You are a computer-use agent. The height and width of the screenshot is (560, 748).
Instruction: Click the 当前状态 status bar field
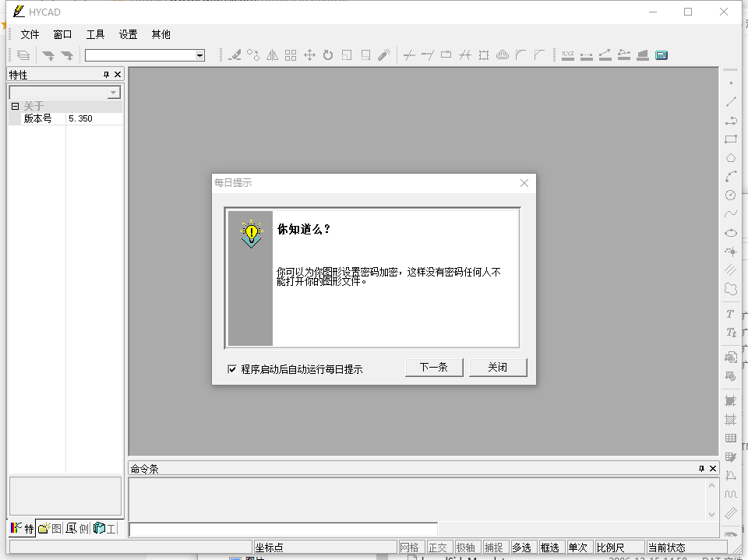(x=686, y=547)
